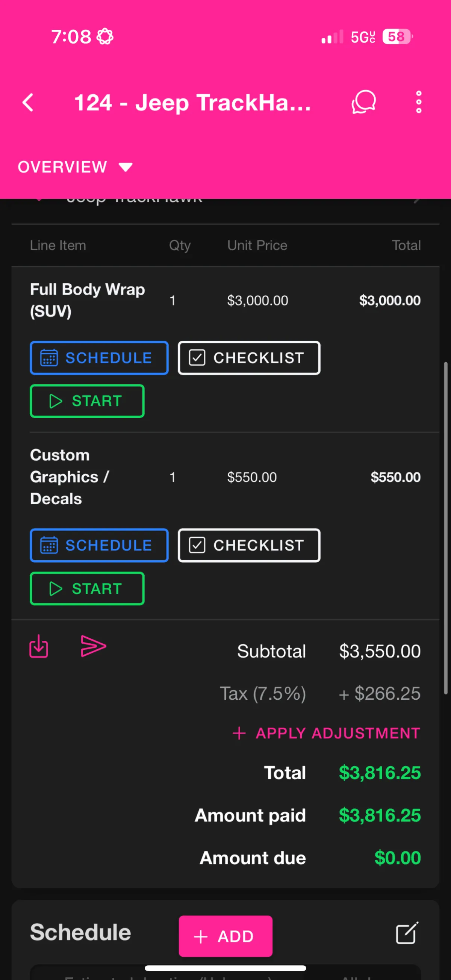Tap the job title 124 - Jeep TrackHa...
Image resolution: width=451 pixels, height=980 pixels.
[192, 103]
